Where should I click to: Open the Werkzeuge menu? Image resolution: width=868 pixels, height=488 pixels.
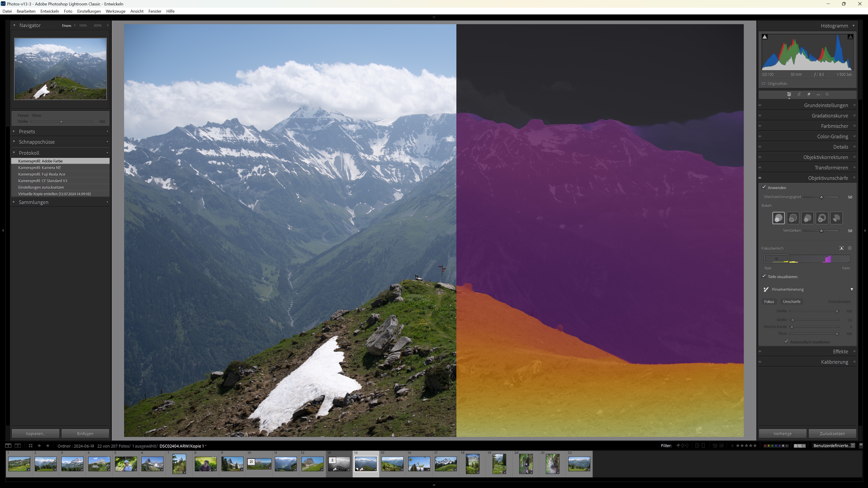(115, 11)
